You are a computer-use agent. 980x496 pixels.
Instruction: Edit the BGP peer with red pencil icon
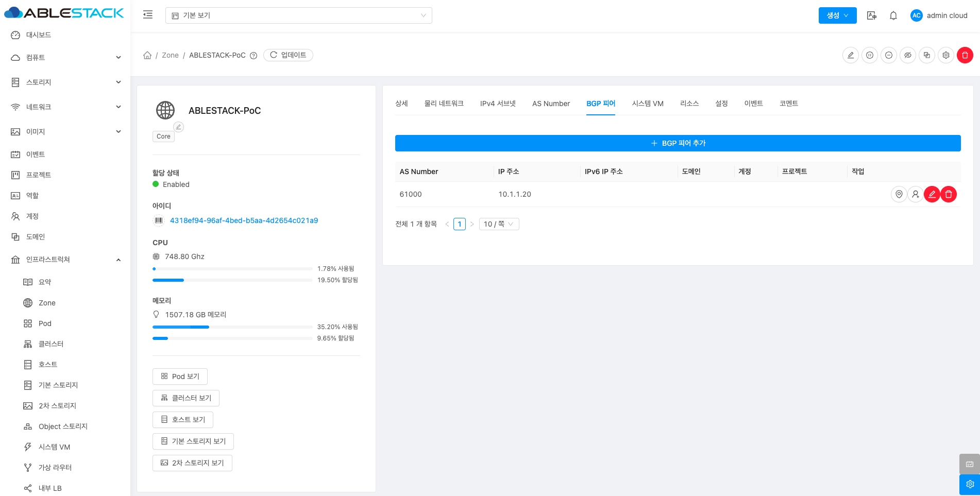tap(932, 194)
